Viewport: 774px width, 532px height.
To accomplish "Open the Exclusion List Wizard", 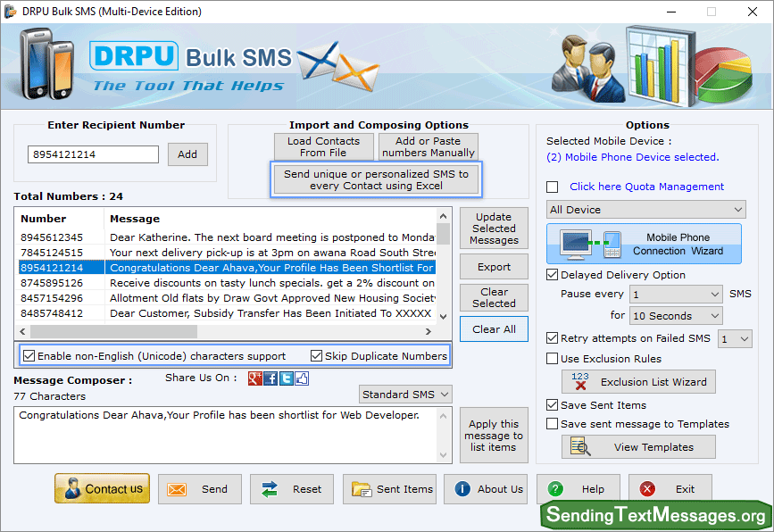I will coord(638,381).
